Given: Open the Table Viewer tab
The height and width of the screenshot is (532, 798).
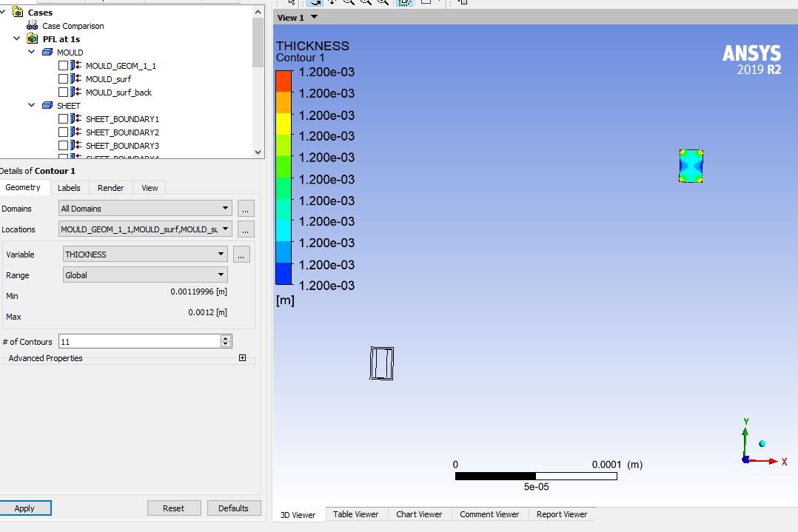Looking at the screenshot, I should tap(356, 514).
